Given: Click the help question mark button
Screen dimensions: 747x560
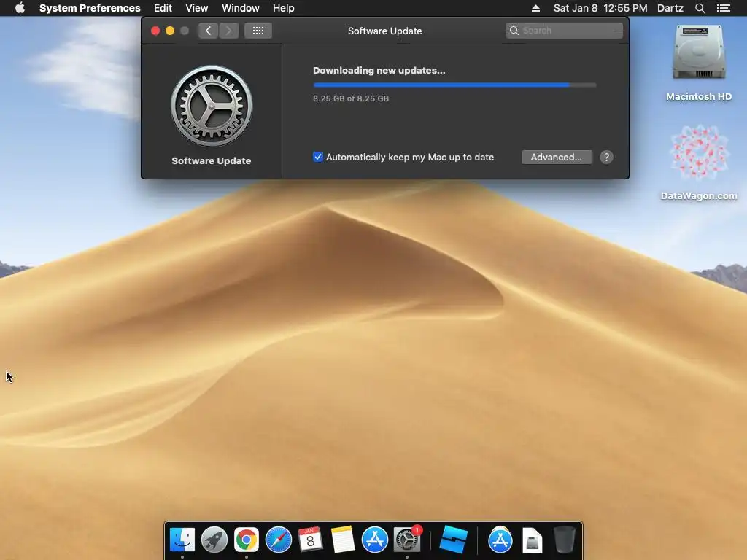Looking at the screenshot, I should [606, 157].
